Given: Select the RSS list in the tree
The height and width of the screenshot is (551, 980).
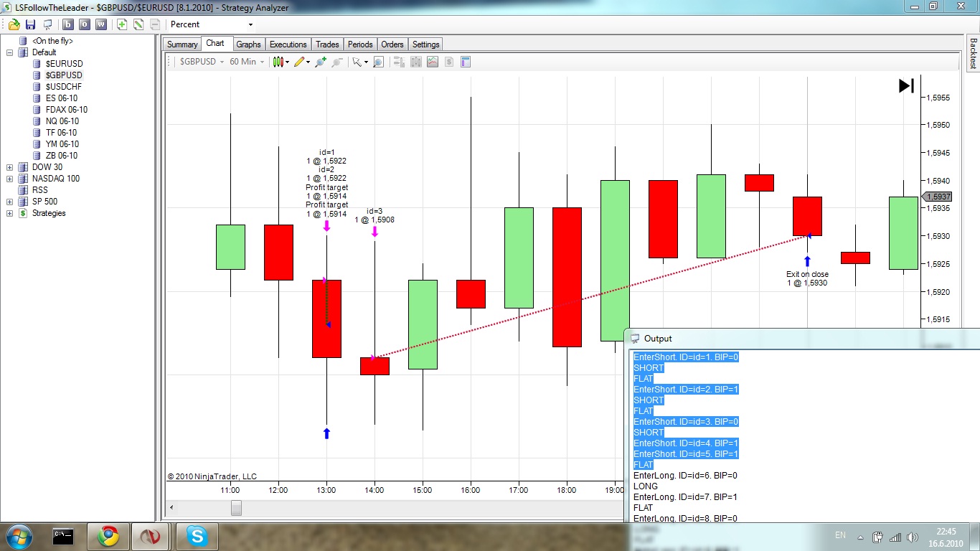Looking at the screenshot, I should coord(40,190).
